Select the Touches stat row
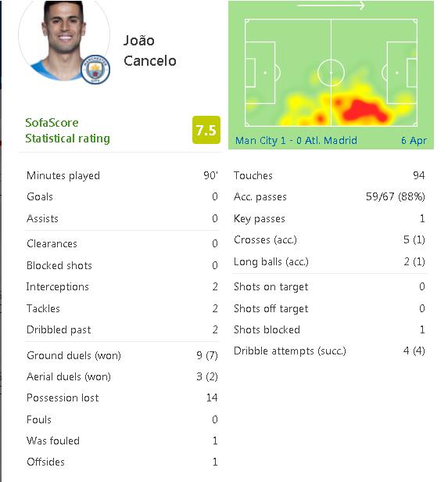448x482 pixels. (329, 175)
